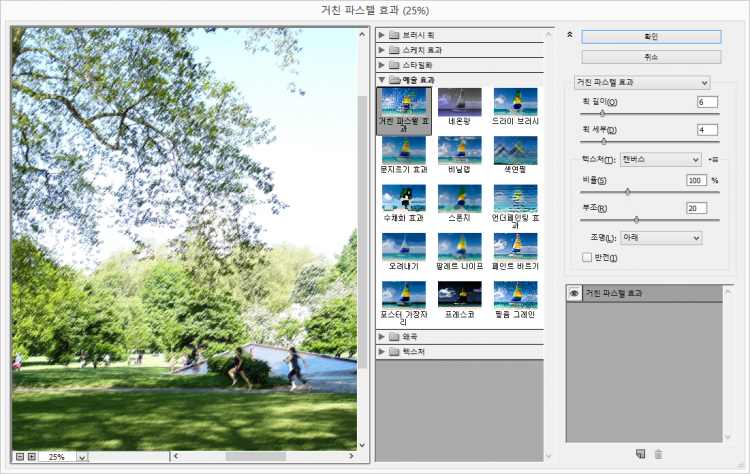Open the texture options flyout menu icon

click(x=714, y=159)
